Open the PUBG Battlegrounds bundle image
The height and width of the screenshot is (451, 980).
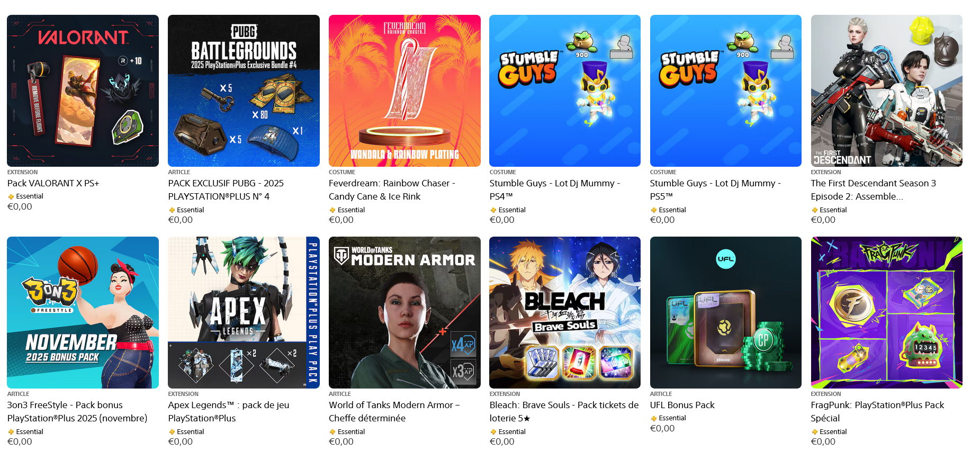pos(244,91)
